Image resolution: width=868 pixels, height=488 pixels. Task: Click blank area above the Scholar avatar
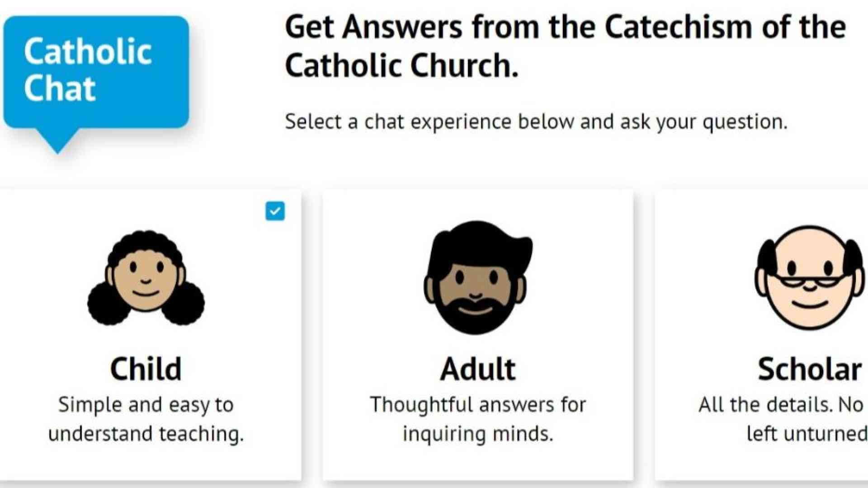tap(809, 206)
